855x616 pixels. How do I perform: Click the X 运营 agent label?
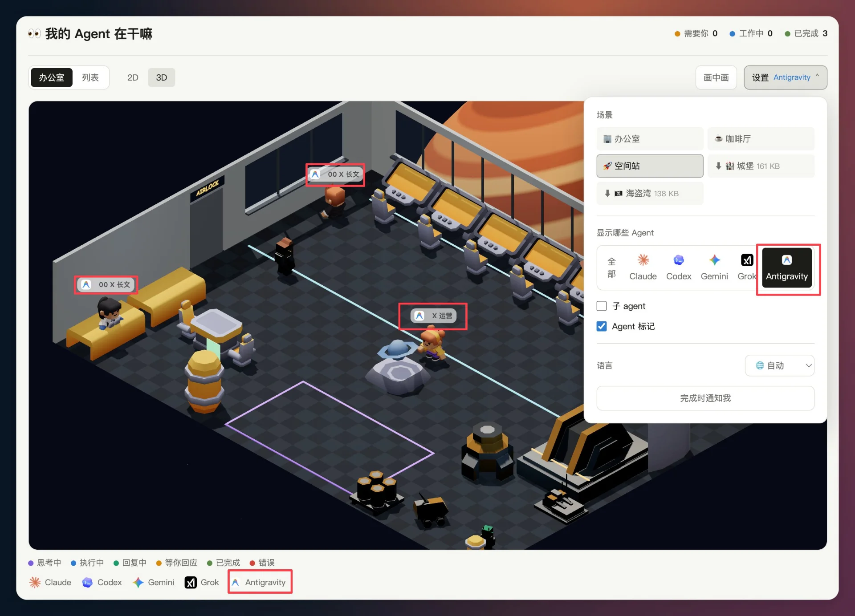coord(433,316)
